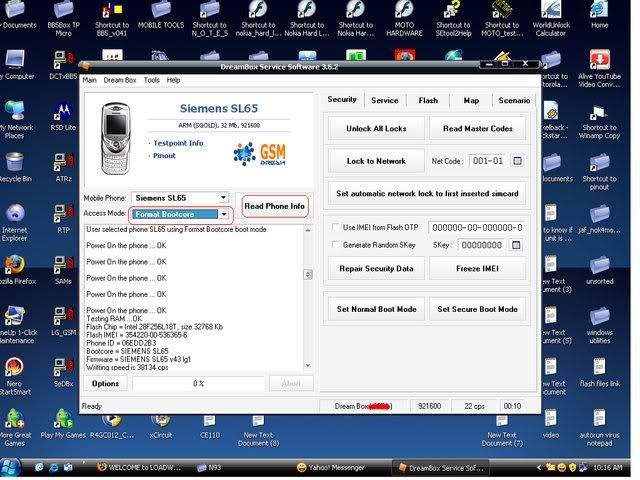The width and height of the screenshot is (640, 480).
Task: Click the Siemens SL65 phone image
Action: (x=116, y=138)
